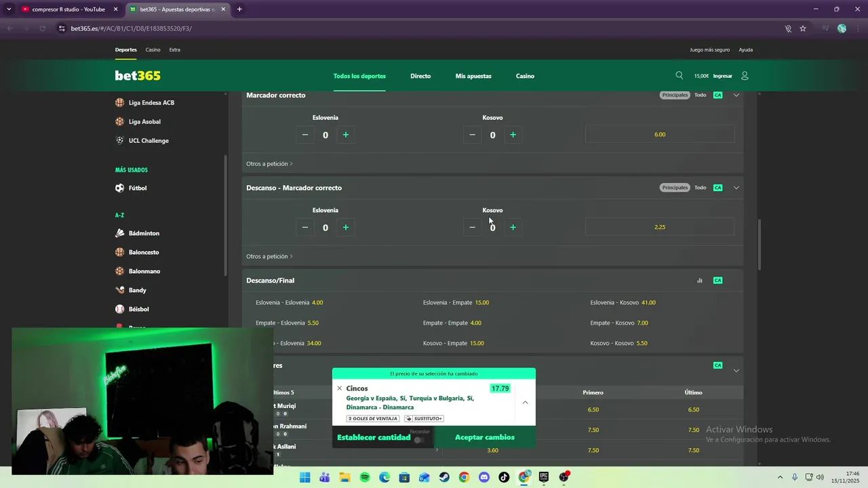Open the Ayuda link
The width and height of the screenshot is (868, 488).
tap(746, 50)
